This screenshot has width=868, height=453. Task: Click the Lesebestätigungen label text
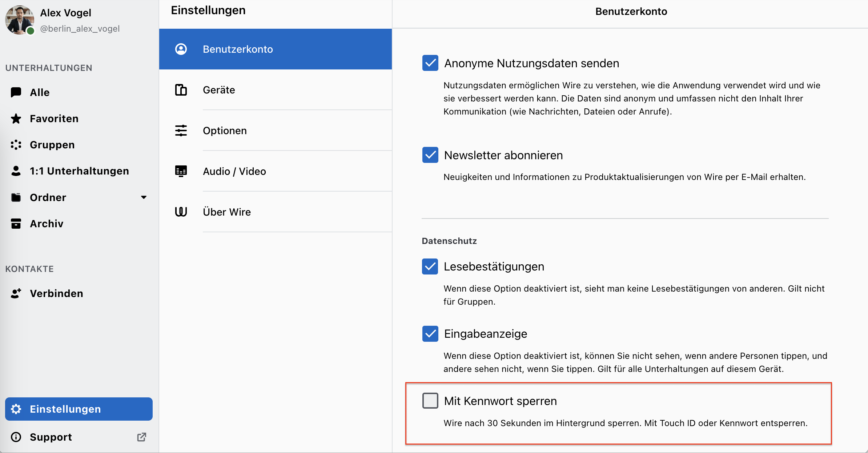pyautogui.click(x=494, y=266)
